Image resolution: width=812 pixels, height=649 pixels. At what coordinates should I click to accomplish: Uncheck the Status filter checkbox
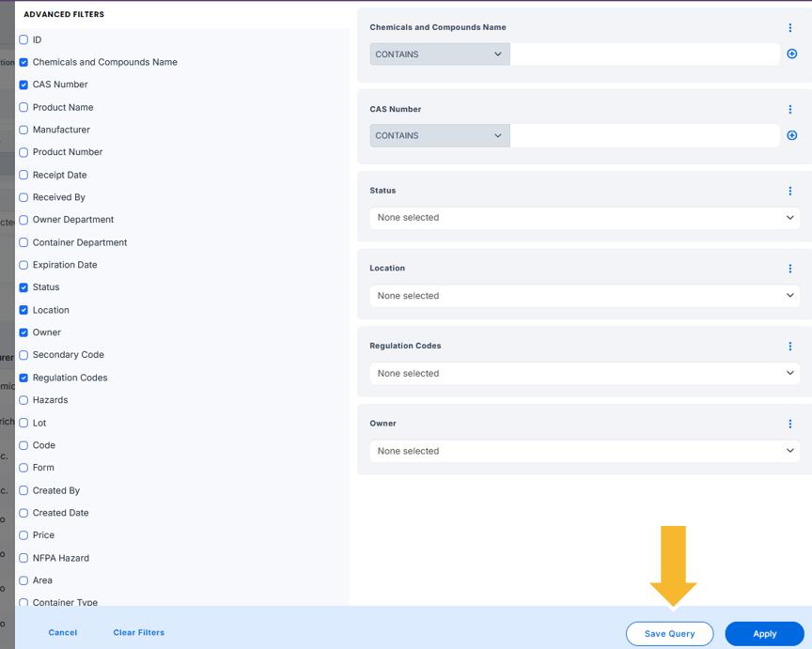(x=23, y=287)
